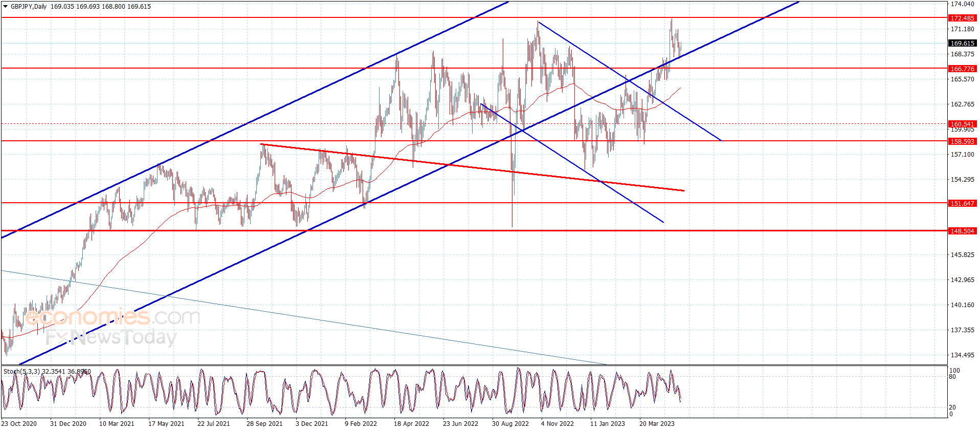Click the red 166.776 price level label
980x430 pixels.
tap(962, 69)
